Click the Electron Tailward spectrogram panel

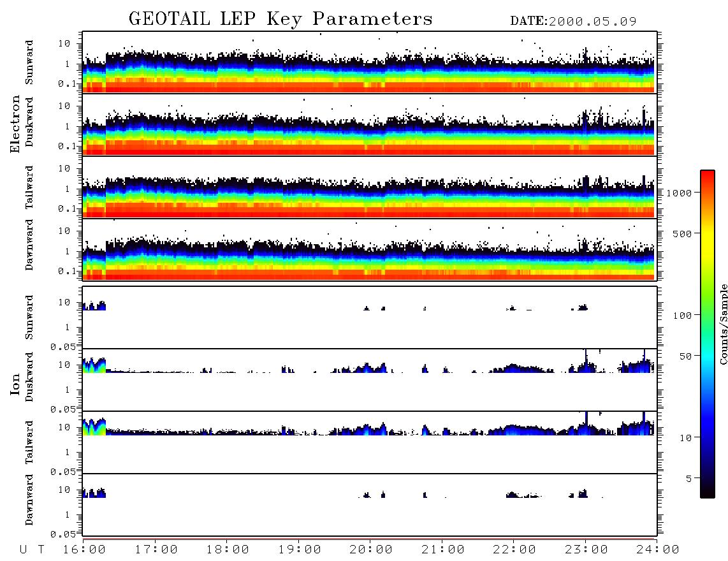coord(370,187)
